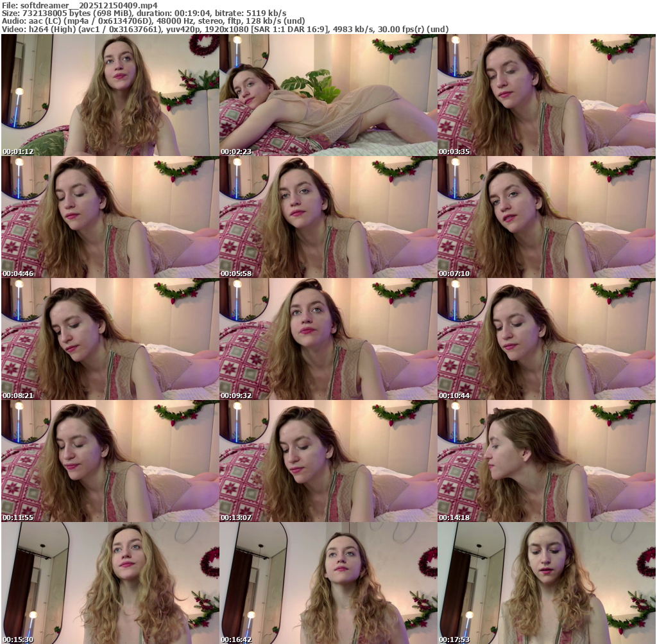Select the thumbnail stamped 00:01:12
This screenshot has width=657, height=644.
110,95
